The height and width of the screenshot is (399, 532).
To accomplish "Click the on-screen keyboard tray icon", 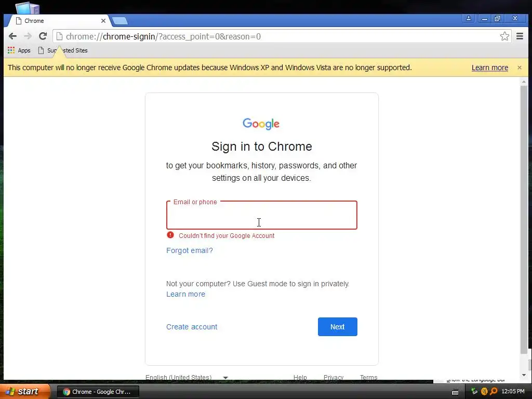I will (455, 392).
